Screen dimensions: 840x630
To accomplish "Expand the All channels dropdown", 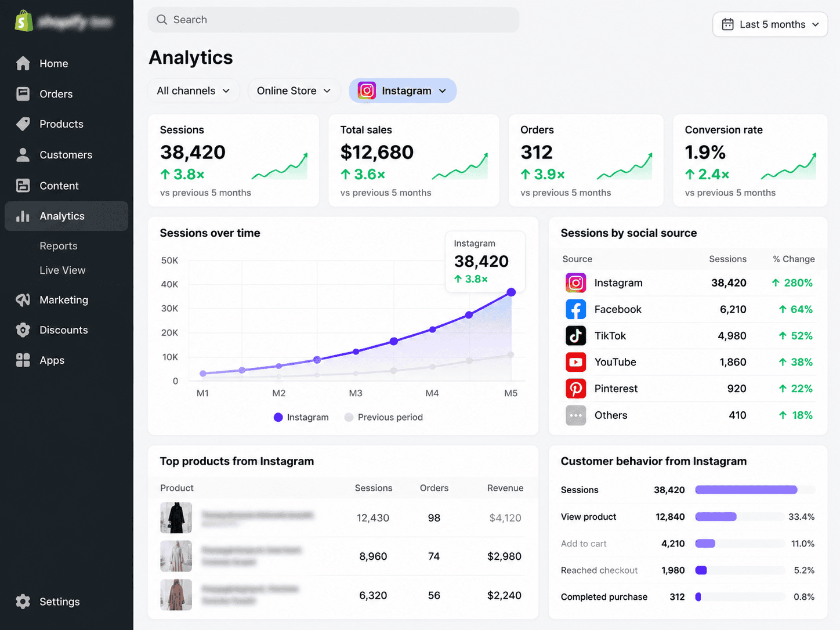I will click(194, 90).
